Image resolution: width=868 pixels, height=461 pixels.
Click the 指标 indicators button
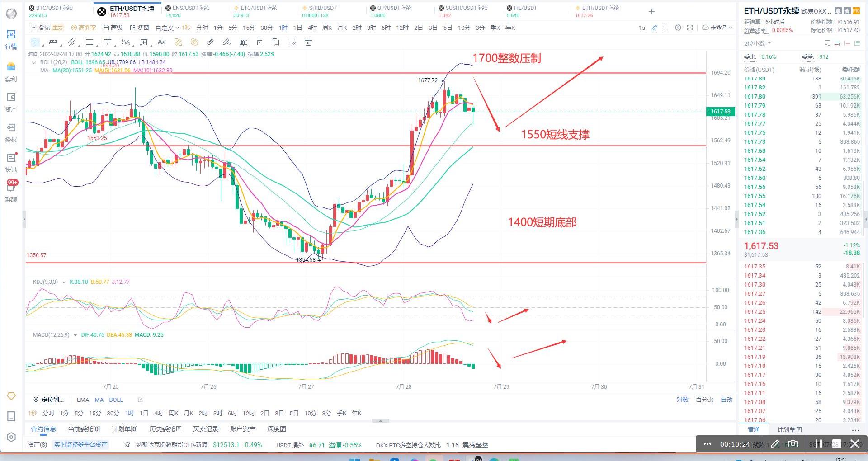40,28
